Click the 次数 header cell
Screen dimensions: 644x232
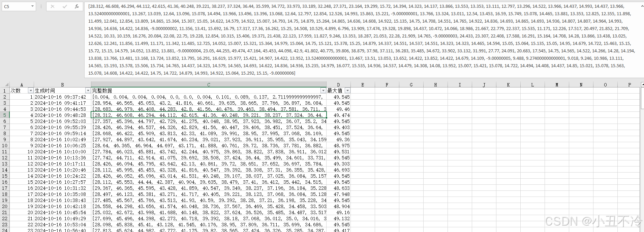[x=22, y=91]
